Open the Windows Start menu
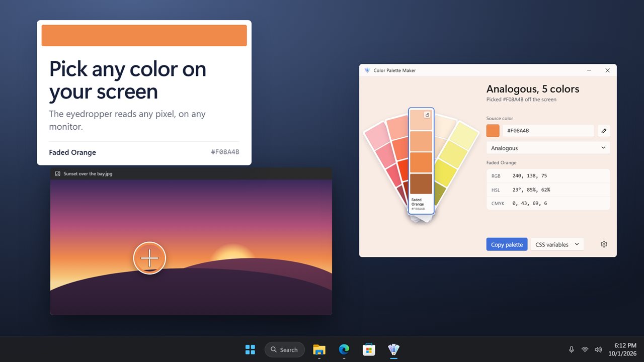644x362 pixels. (250, 349)
